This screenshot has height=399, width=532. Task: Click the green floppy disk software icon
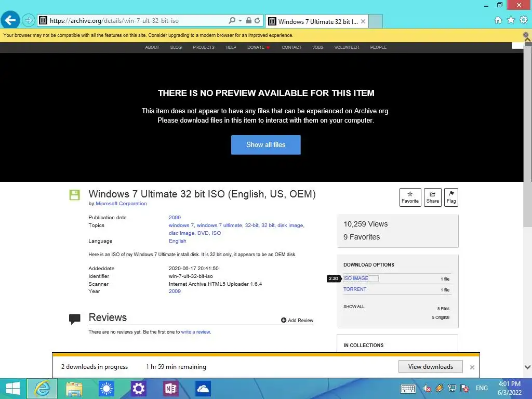pyautogui.click(x=75, y=195)
